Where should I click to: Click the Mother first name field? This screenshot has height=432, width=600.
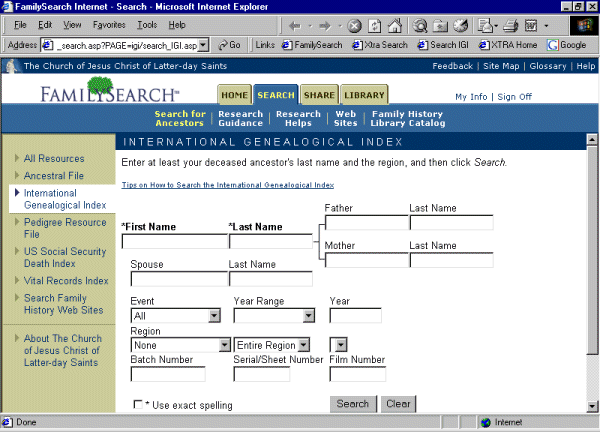point(366,260)
